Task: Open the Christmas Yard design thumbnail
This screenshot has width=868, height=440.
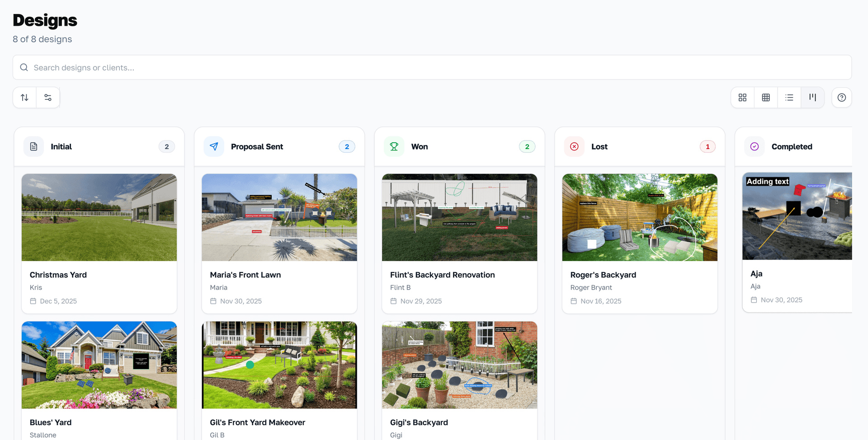Action: click(x=99, y=217)
